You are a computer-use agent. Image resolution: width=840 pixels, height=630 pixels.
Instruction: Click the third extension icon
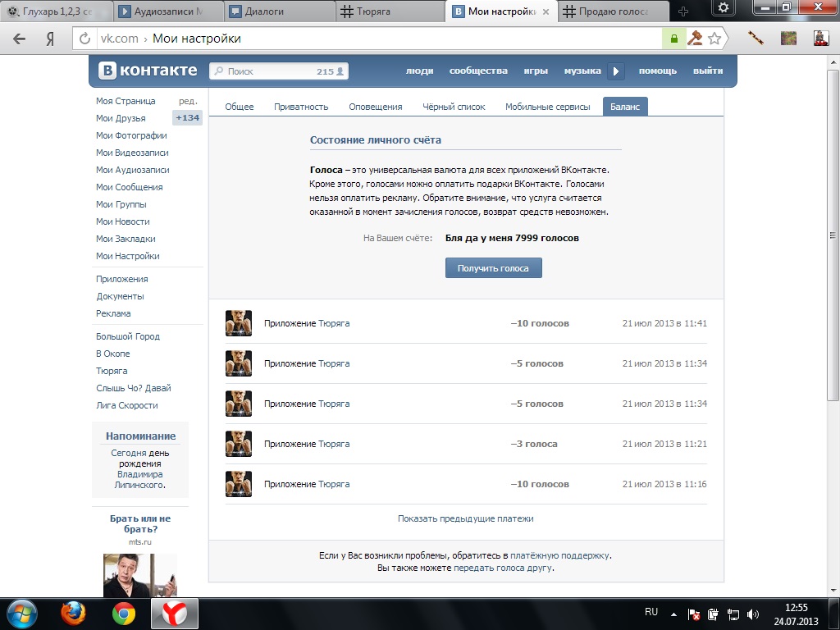[x=821, y=38]
